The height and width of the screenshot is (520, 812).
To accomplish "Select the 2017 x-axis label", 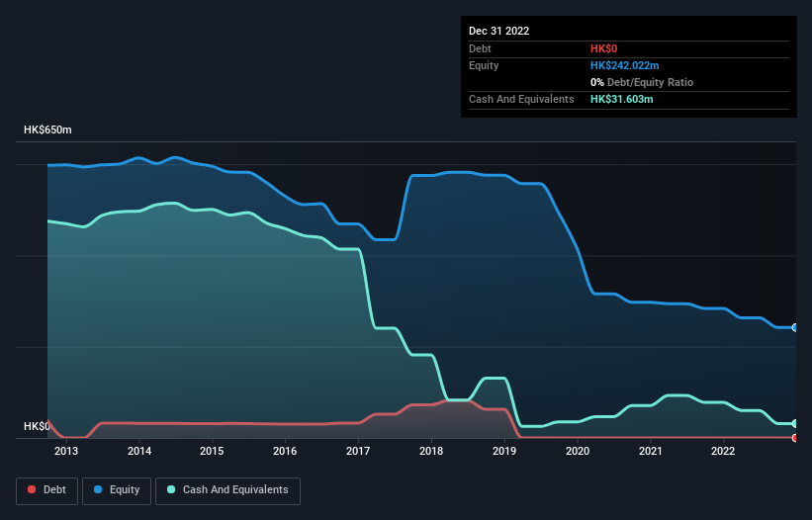I will point(358,451).
